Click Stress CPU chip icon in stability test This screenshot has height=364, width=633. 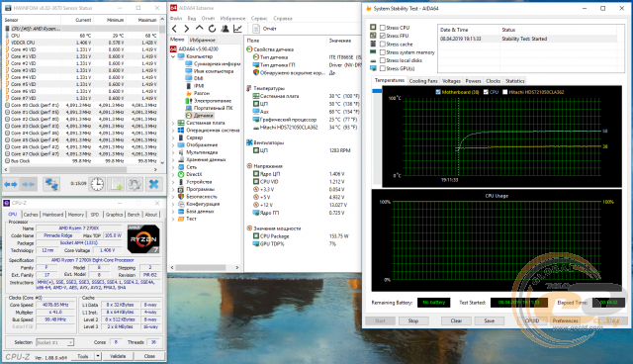click(x=373, y=28)
